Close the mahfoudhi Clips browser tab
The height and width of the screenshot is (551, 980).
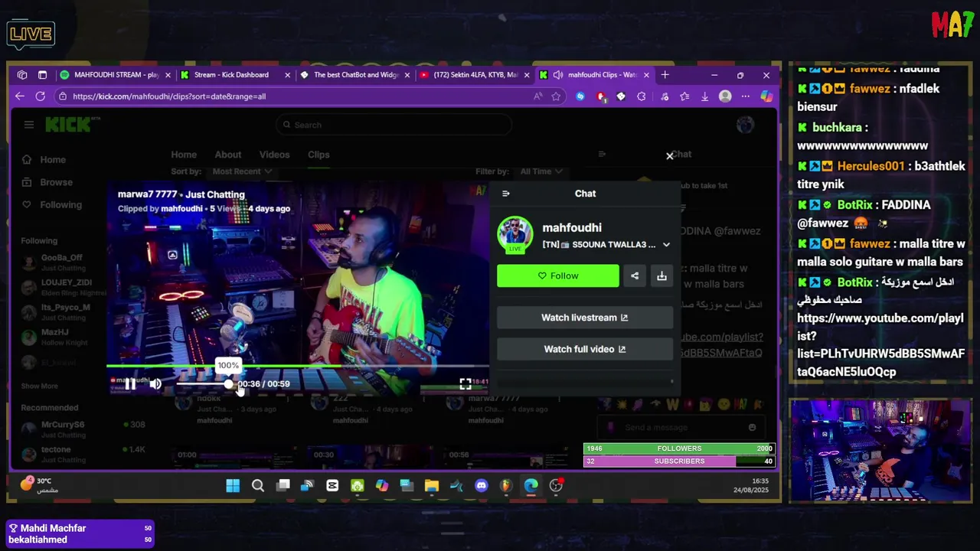coord(646,75)
